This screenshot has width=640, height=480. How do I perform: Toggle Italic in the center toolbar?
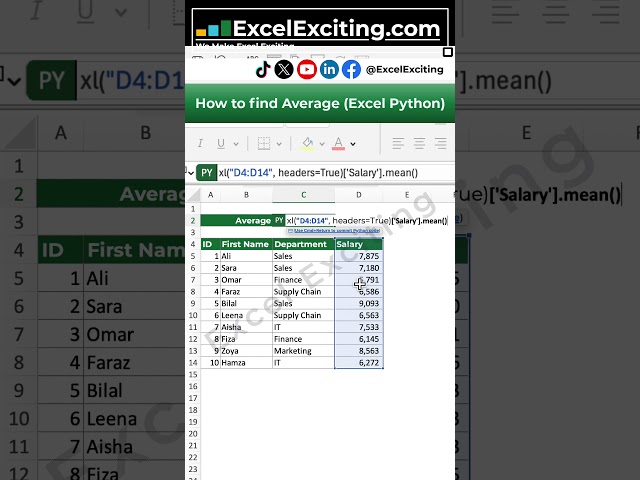point(200,143)
